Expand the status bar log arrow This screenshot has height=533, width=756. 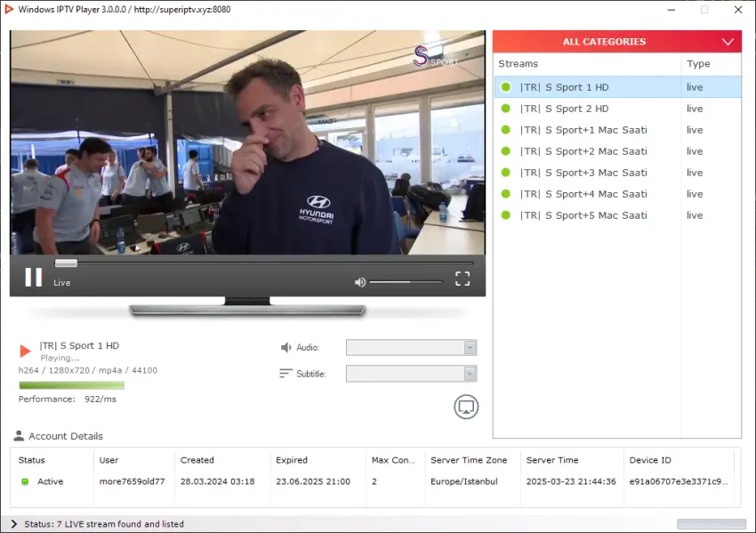pyautogui.click(x=13, y=524)
